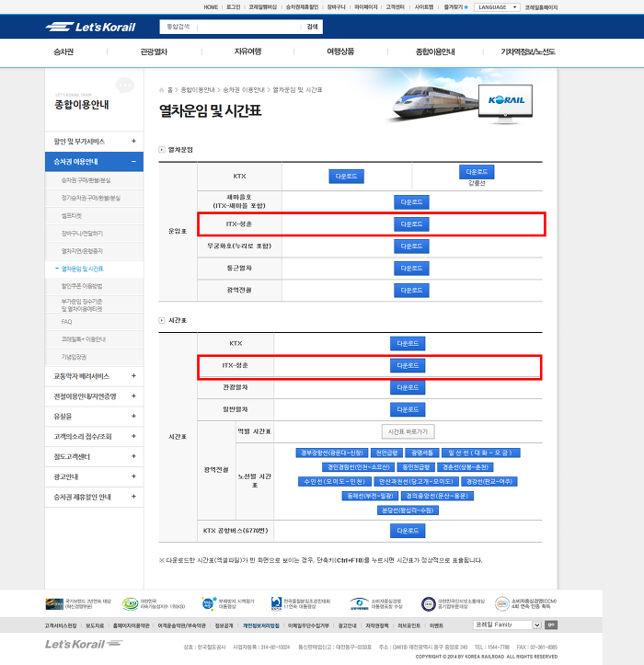
Task: Click the 시간표 section arrow icon
Action: 162,320
